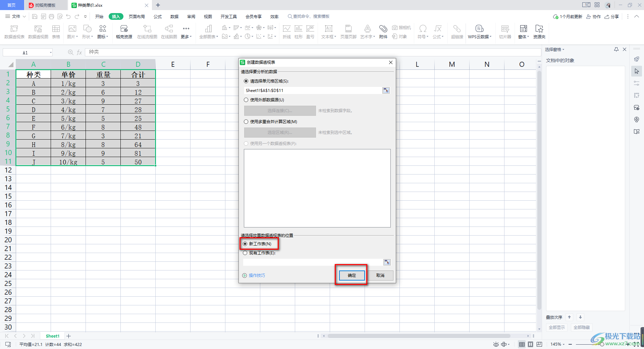Open 页眉页脚 header and footer
The height and width of the screenshot is (349, 644).
348,32
